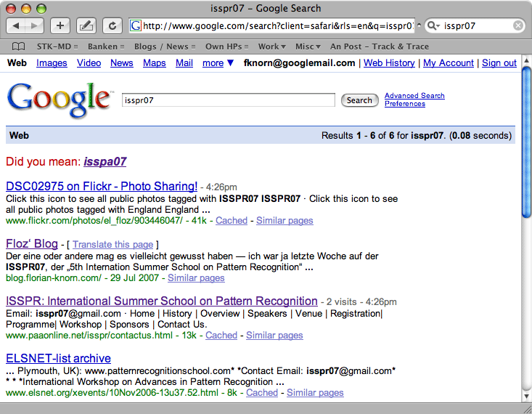The width and height of the screenshot is (532, 414).
Task: Click the Google favicon in the address bar
Action: point(136,26)
